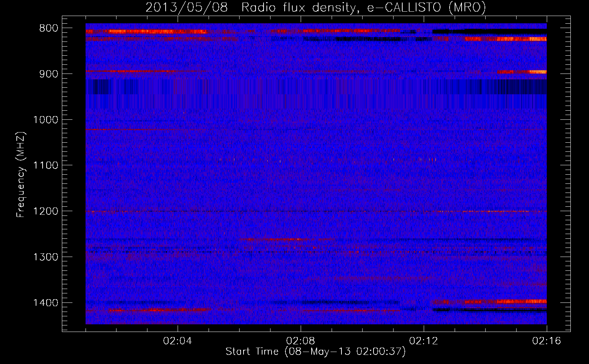Click the 02:12 time tick label
589x364 pixels.
pos(424,341)
